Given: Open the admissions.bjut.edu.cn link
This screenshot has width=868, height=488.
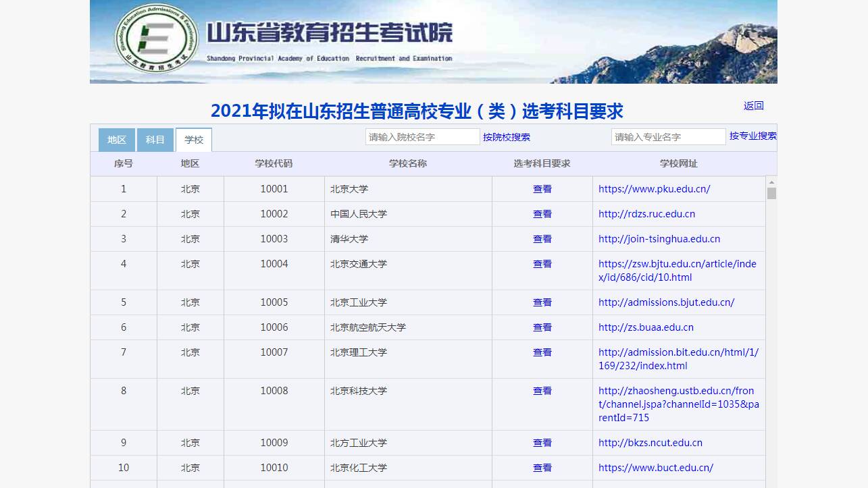Looking at the screenshot, I should (x=666, y=302).
